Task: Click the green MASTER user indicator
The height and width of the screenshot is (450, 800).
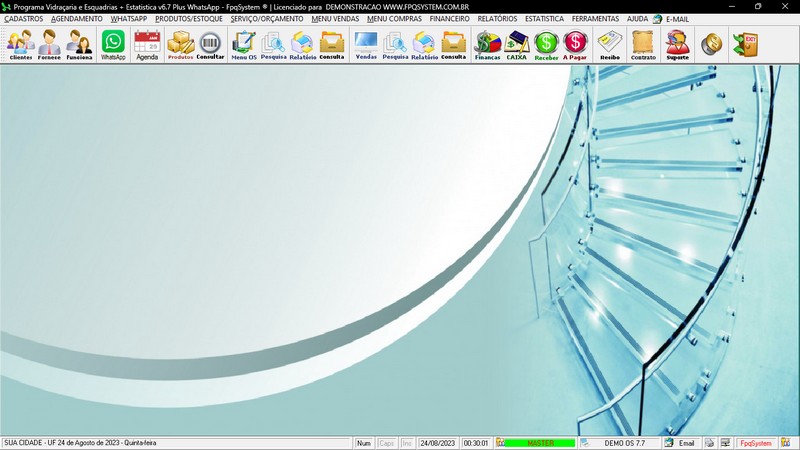Action: (x=540, y=443)
